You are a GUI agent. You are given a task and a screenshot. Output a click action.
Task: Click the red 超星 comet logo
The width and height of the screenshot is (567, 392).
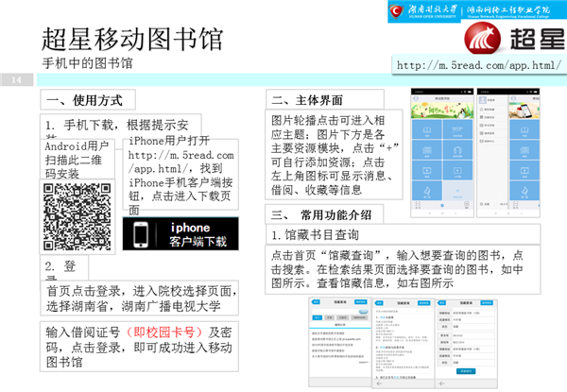(x=482, y=38)
